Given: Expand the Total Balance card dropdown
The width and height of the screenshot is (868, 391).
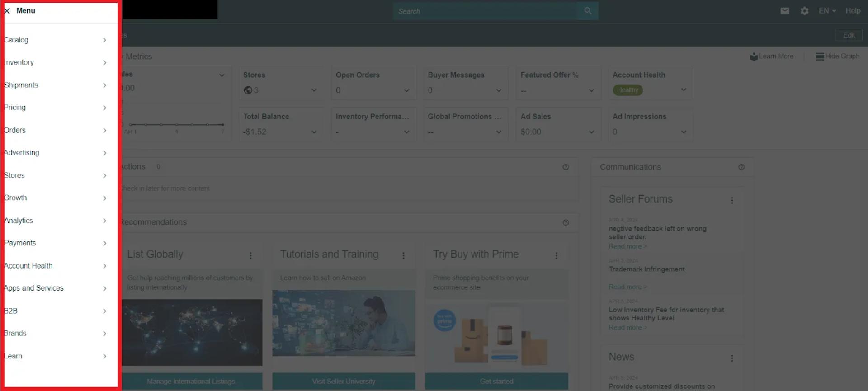Looking at the screenshot, I should 314,132.
